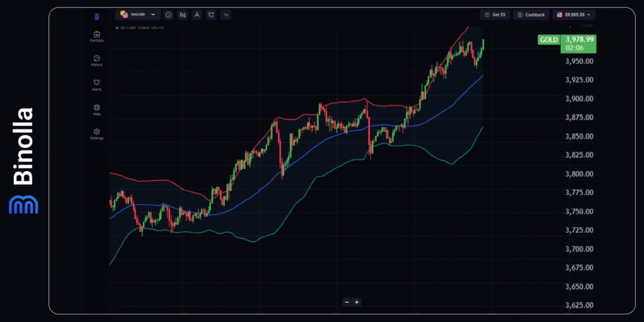The image size is (644, 322).
Task: Click the multi-chart layout icon in toolbar
Action: 210,14
